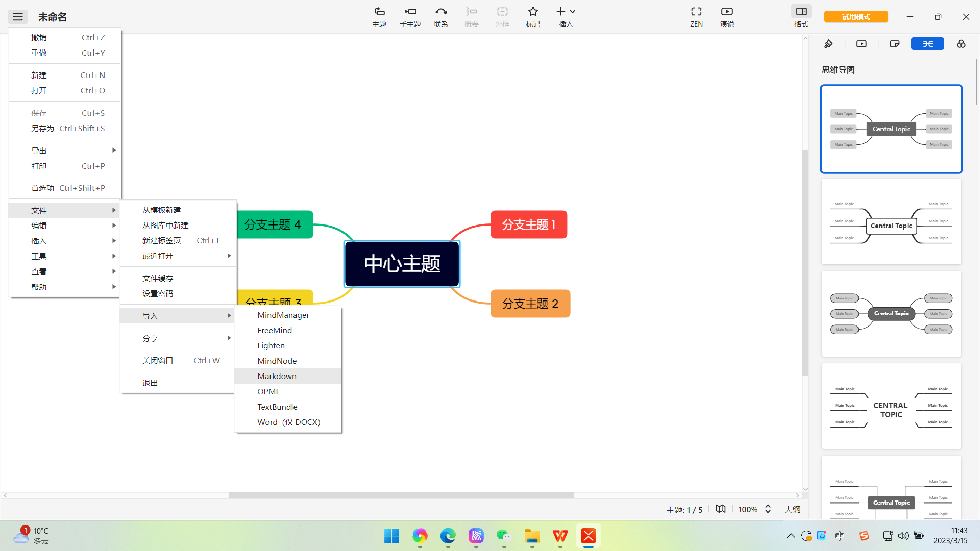This screenshot has width=980, height=551.
Task: Open the sticker panel icon
Action: (894, 44)
